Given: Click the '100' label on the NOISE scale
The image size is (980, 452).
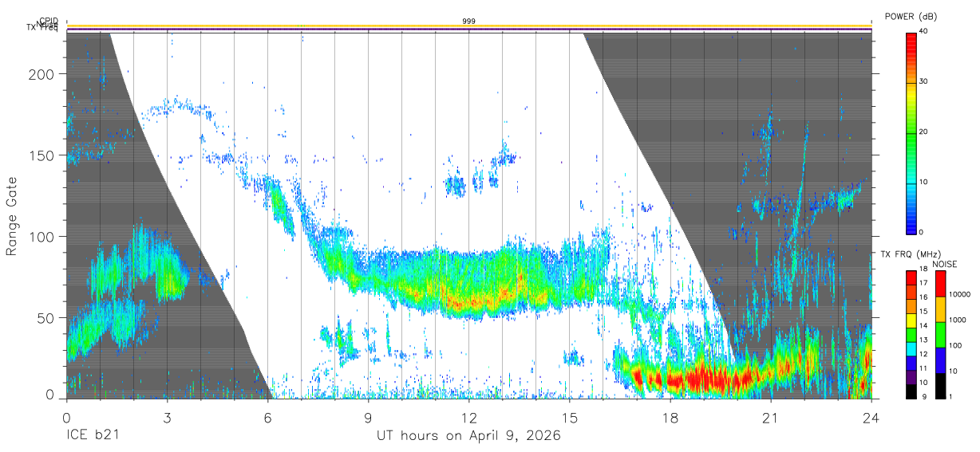Looking at the screenshot, I should [957, 345].
